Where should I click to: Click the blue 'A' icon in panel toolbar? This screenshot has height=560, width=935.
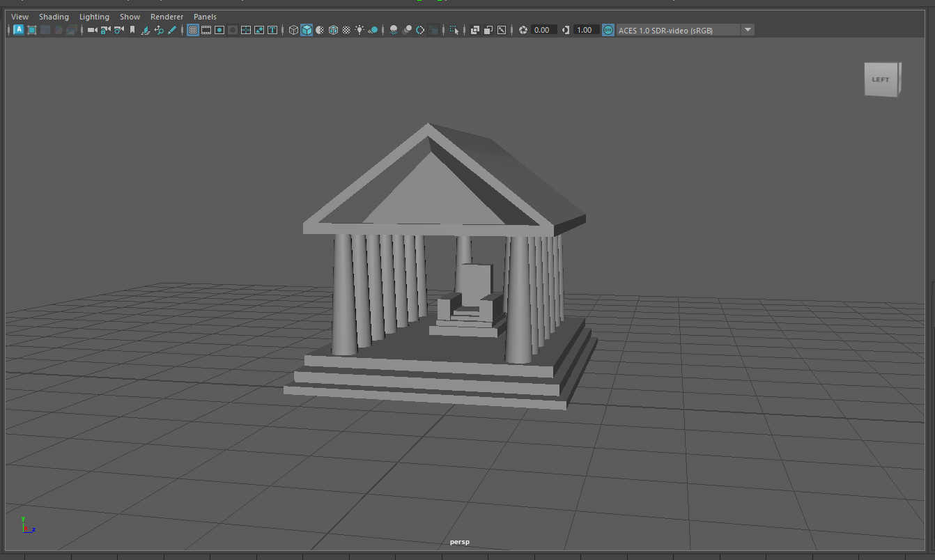click(x=19, y=30)
